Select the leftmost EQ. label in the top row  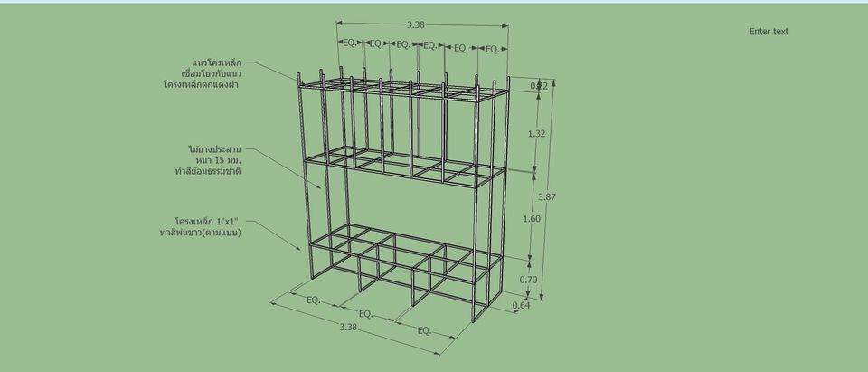tap(350, 43)
